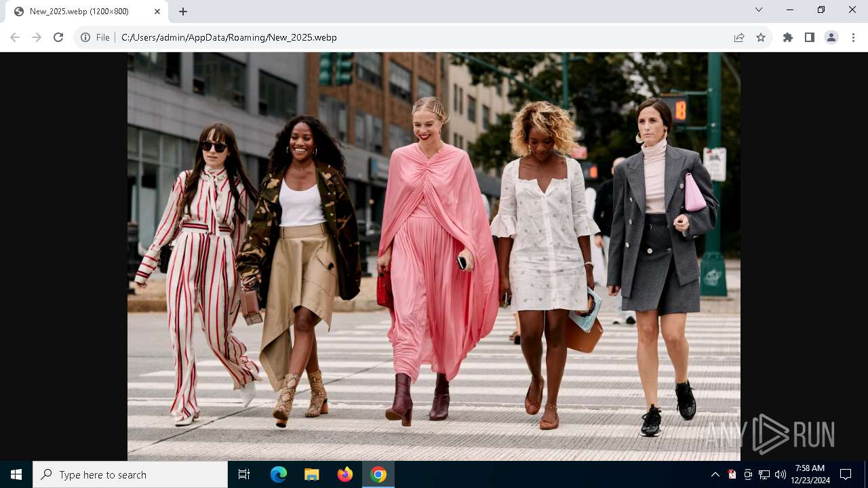Screen dimensions: 868x488
Task: Close the New_2025.webp tab
Action: pyautogui.click(x=157, y=12)
